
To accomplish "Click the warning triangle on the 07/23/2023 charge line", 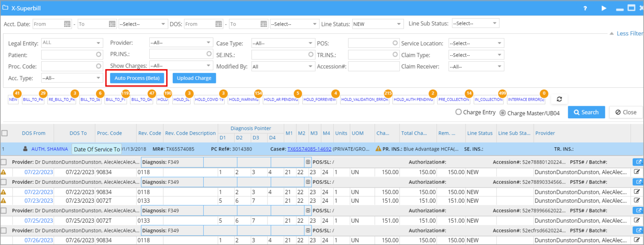I will (x=4, y=200).
